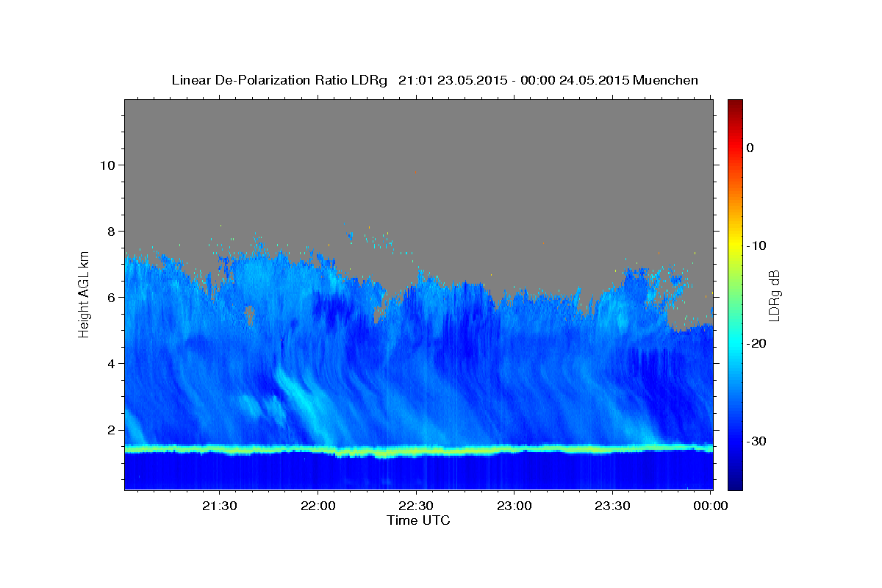Click the 22:30 time tick label

[x=417, y=506]
